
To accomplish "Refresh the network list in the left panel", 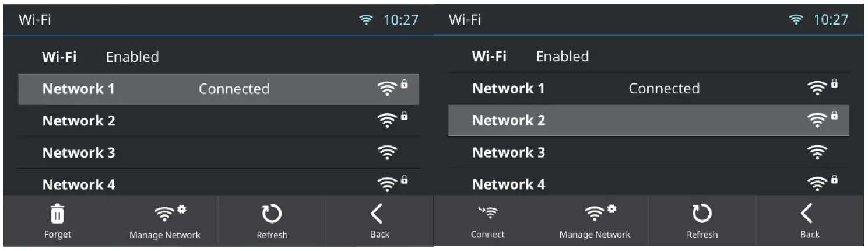I will 272,221.
